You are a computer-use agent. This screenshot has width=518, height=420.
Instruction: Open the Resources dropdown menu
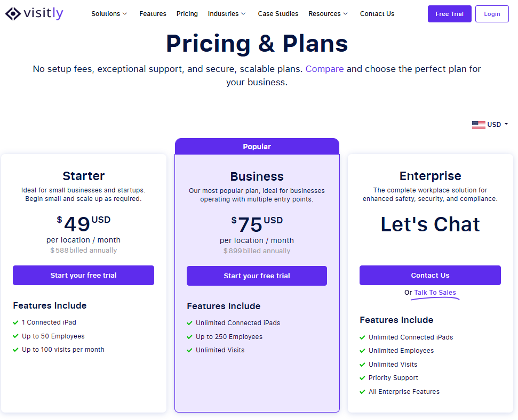coord(328,14)
